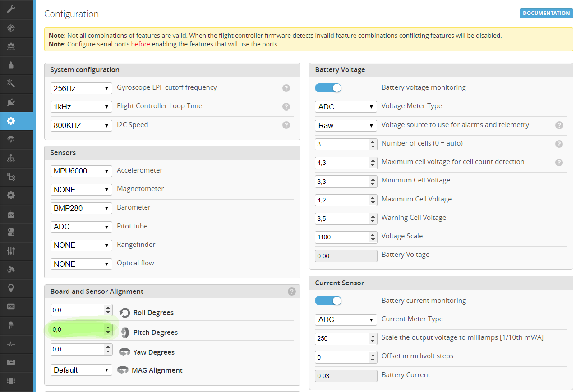Screen dimensions: 576x392
Task: Open the Ports tab with plug icon
Action: 11,103
